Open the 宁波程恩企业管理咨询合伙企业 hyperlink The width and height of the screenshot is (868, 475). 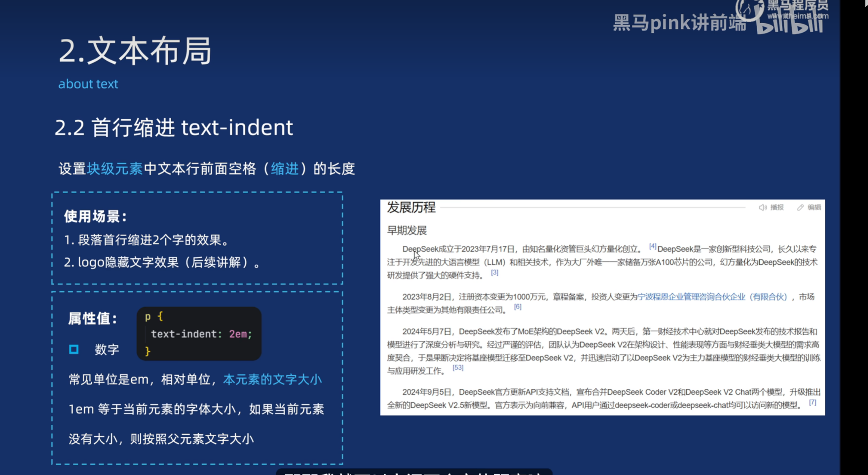712,297
